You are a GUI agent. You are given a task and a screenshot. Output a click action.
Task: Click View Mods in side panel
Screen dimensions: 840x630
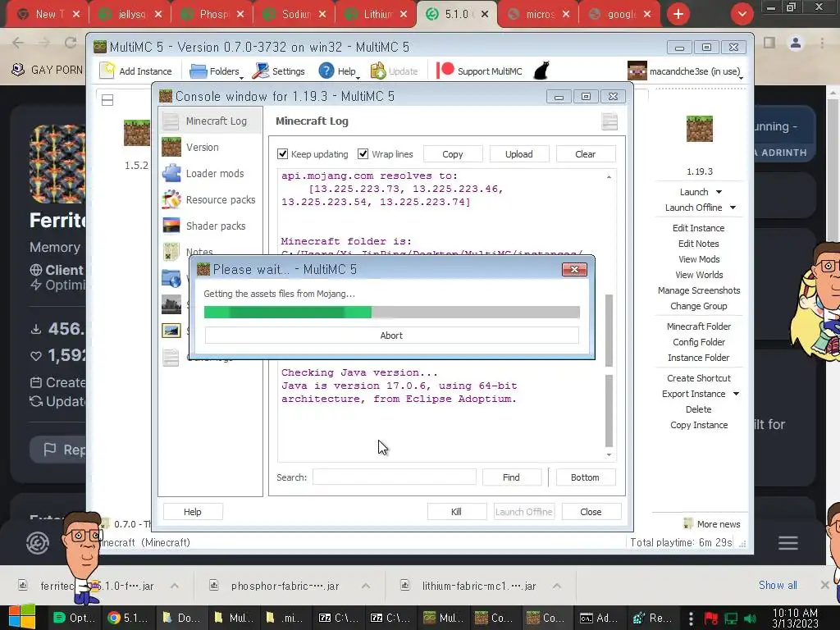(x=699, y=259)
